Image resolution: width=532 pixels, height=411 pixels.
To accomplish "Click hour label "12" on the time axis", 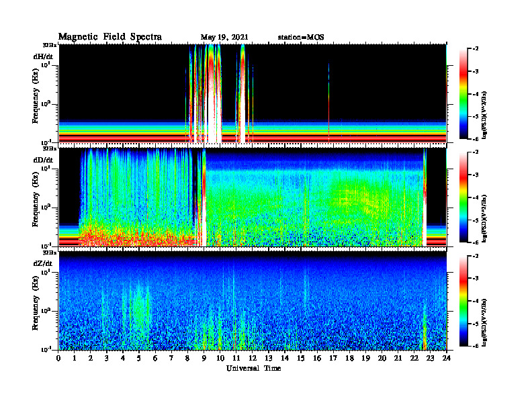I will [x=253, y=359].
